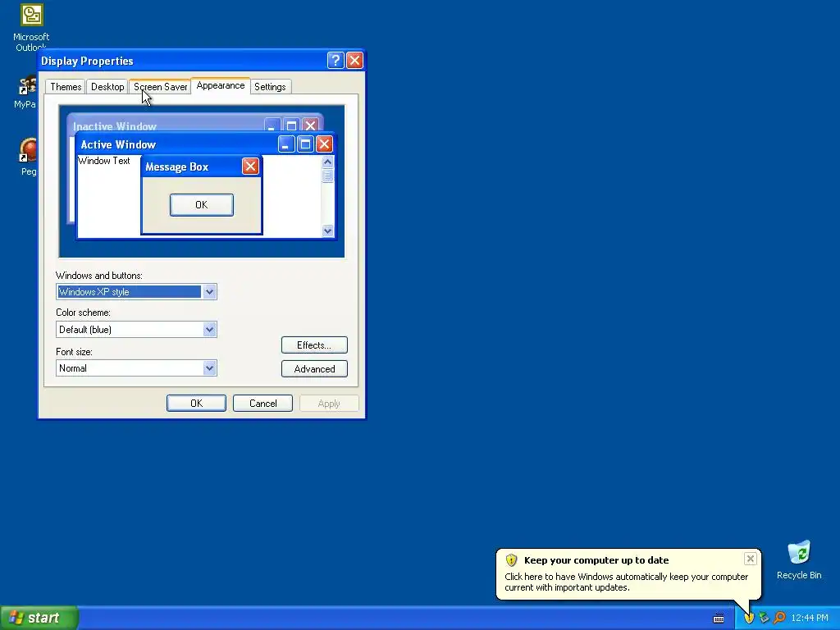Viewport: 840px width, 630px height.
Task: Click the Active Window preview maximize button
Action: pyautogui.click(x=305, y=144)
